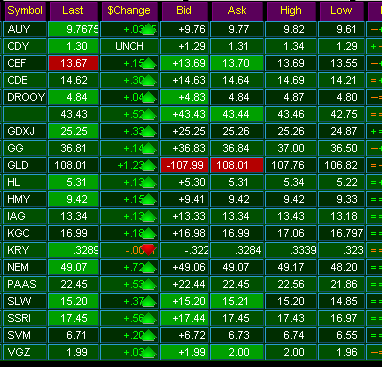Click the Ask value 2.00

pyautogui.click(x=237, y=352)
